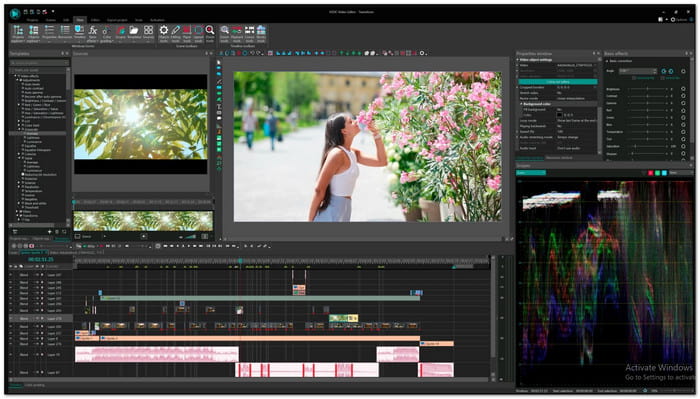Reset the Temperature value icon
The height and width of the screenshot is (399, 700).
pos(683,132)
